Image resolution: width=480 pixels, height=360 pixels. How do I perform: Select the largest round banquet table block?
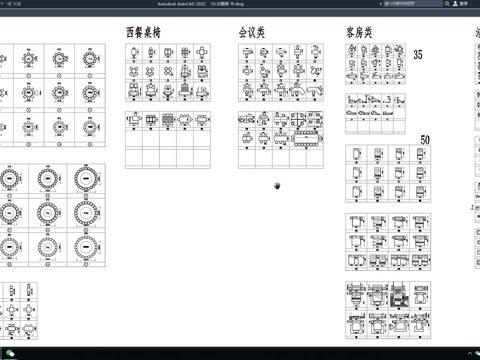tap(86, 179)
